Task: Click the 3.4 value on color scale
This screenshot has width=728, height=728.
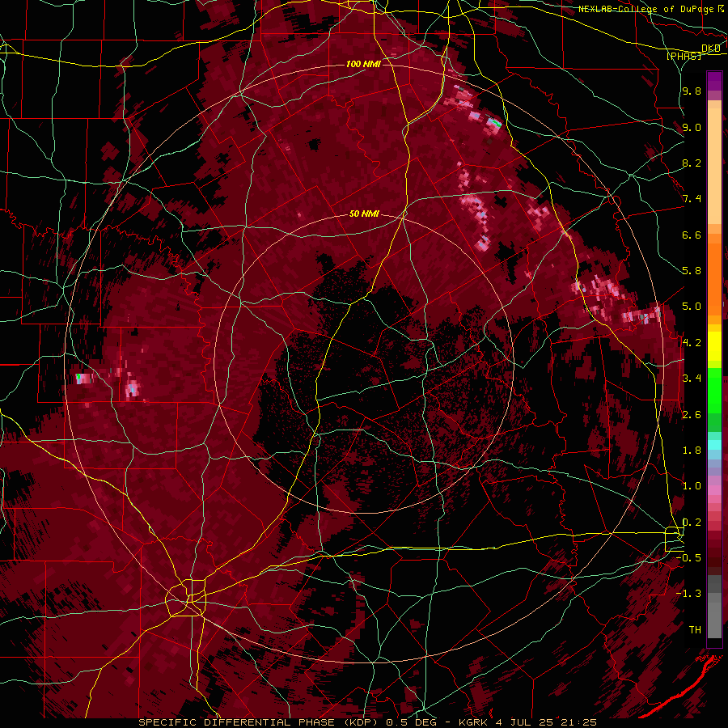Action: (x=692, y=379)
